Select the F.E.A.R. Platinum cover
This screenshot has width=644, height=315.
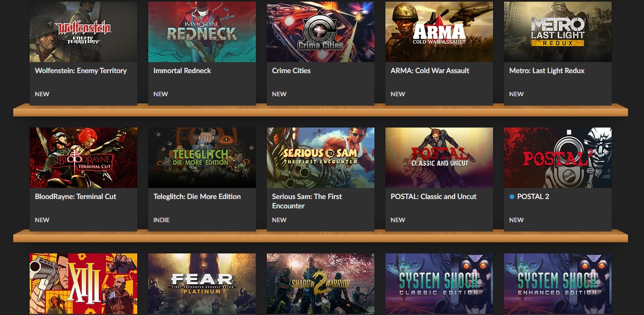(202, 284)
